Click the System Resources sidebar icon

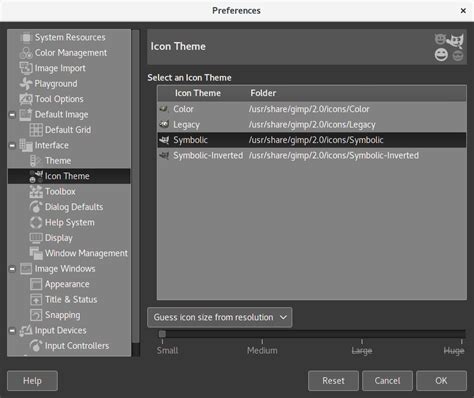(x=26, y=37)
